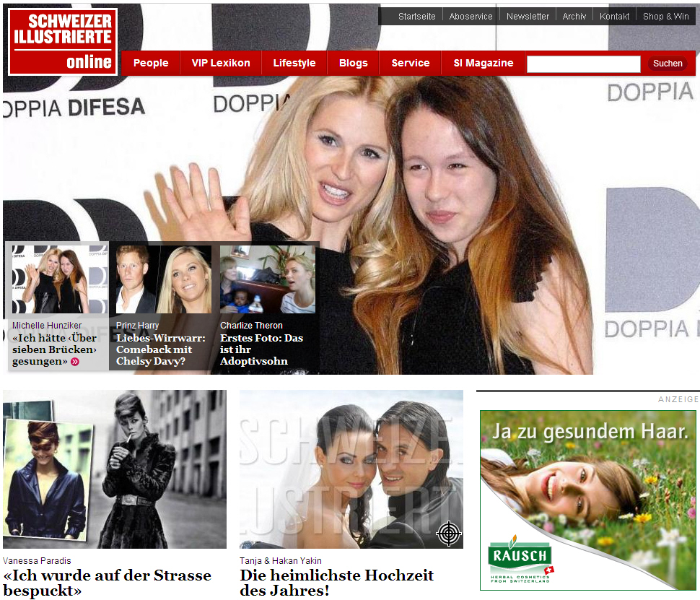Switch to the Lifestyle tab
Image resolution: width=700 pixels, height=600 pixels.
tap(294, 63)
